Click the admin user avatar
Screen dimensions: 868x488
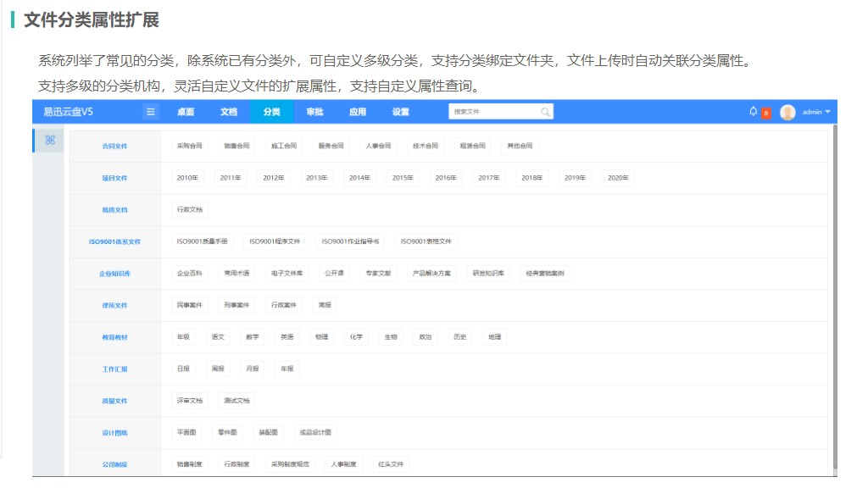[x=787, y=113]
